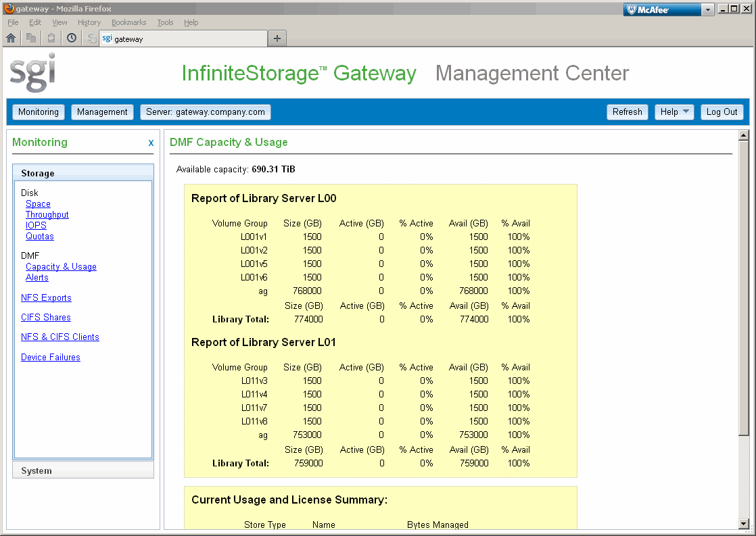Click the scrollbar down arrow
The width and height of the screenshot is (756, 536).
click(743, 523)
